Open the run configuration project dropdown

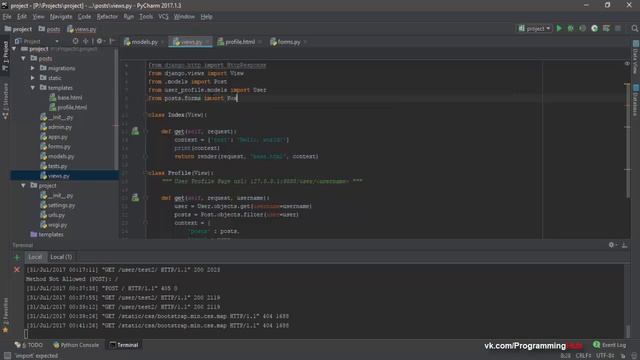point(534,29)
